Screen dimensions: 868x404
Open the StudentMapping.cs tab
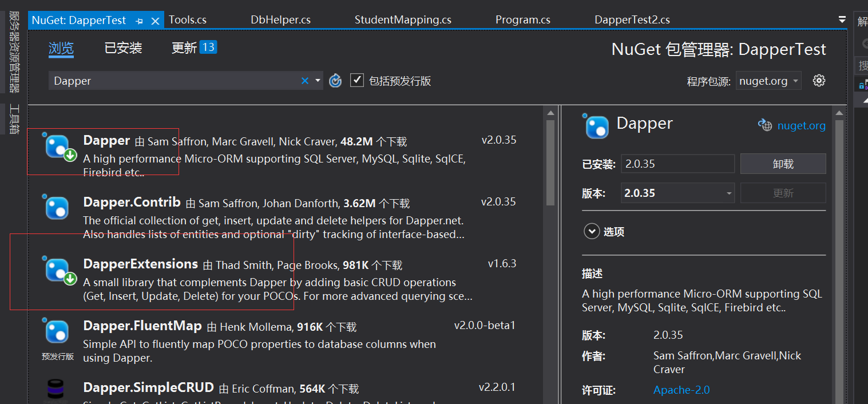coord(403,20)
